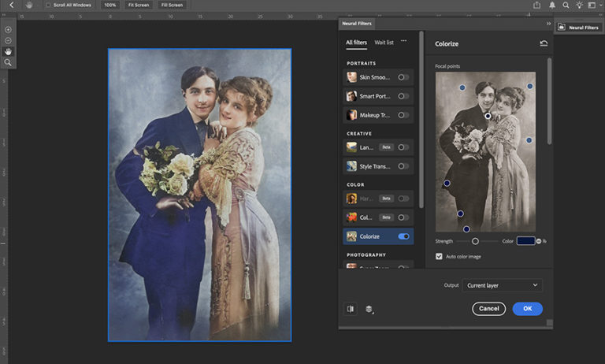The height and width of the screenshot is (364, 605).
Task: Click the Fill Screen button
Action: [172, 5]
